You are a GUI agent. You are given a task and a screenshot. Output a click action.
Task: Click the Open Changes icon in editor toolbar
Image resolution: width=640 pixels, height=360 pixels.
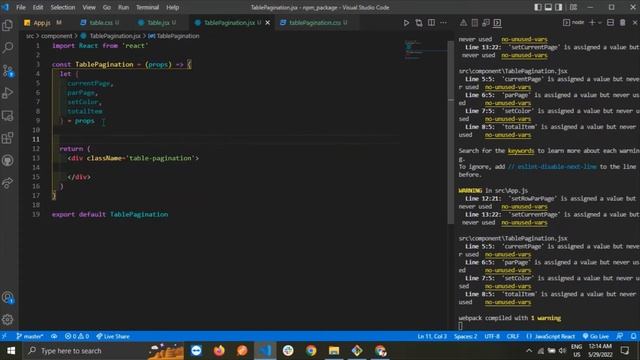pyautogui.click(x=419, y=23)
